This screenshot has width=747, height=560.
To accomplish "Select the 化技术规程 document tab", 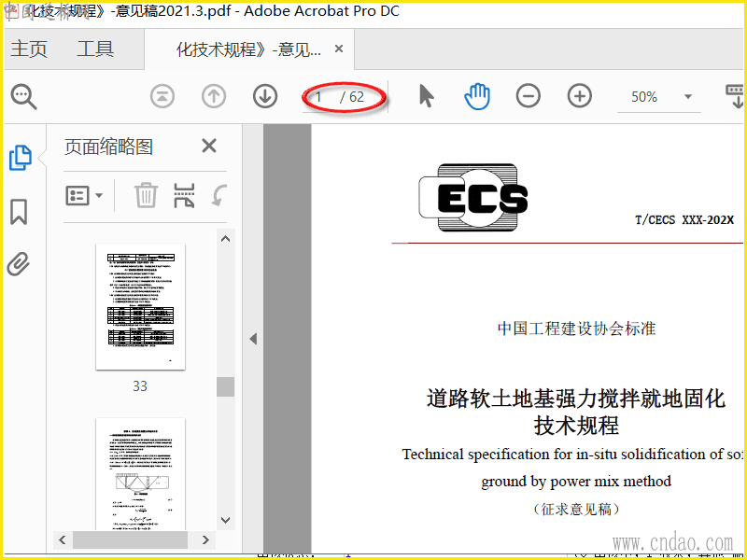I will point(248,49).
